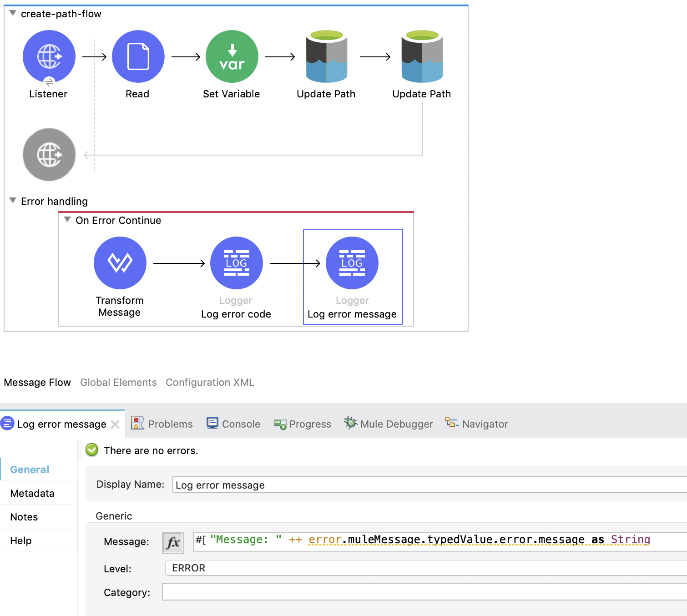Click the grey HTTP response icon

(49, 155)
